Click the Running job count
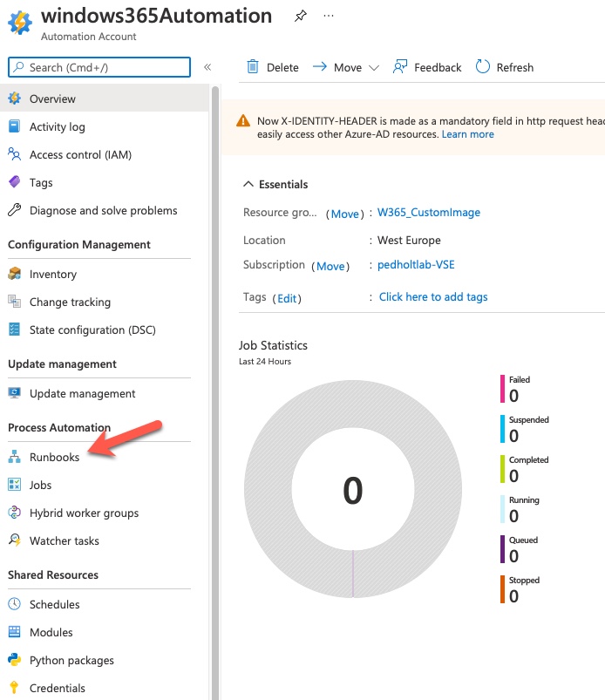 (x=514, y=516)
